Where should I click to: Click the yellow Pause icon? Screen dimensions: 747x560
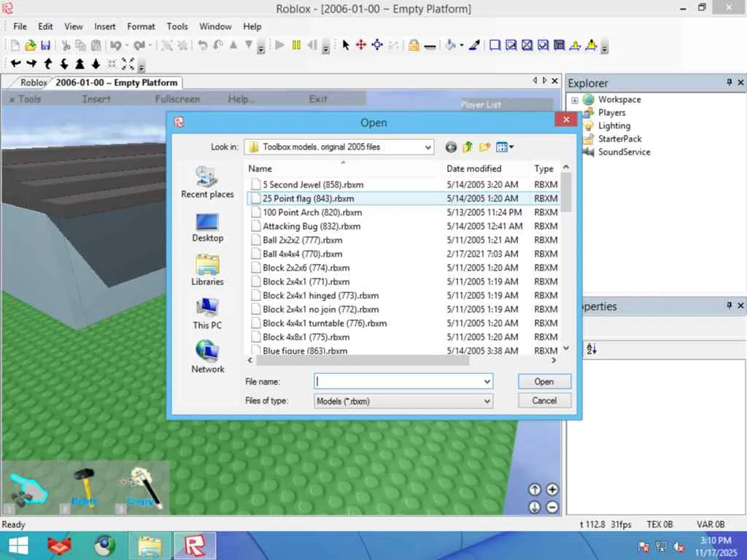[x=296, y=45]
